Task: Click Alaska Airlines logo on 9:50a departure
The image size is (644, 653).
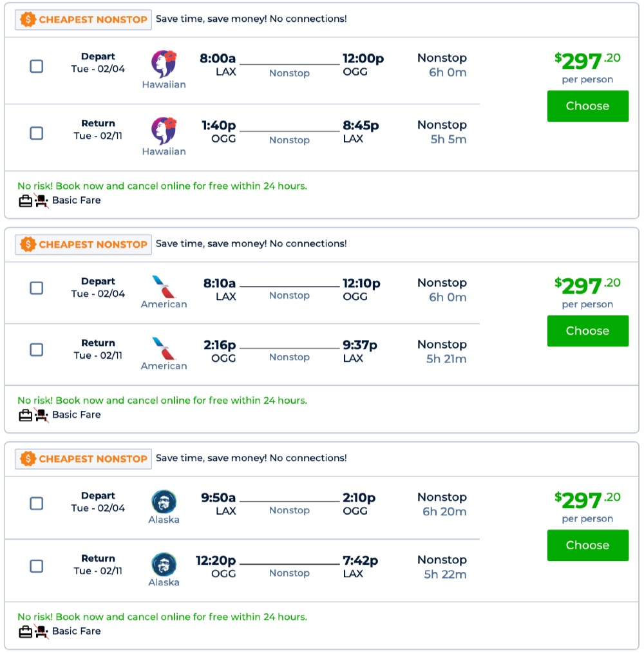Action: [x=164, y=501]
